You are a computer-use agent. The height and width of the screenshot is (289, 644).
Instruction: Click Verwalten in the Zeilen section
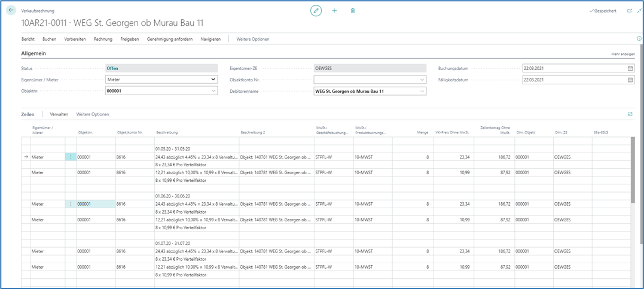click(x=59, y=114)
